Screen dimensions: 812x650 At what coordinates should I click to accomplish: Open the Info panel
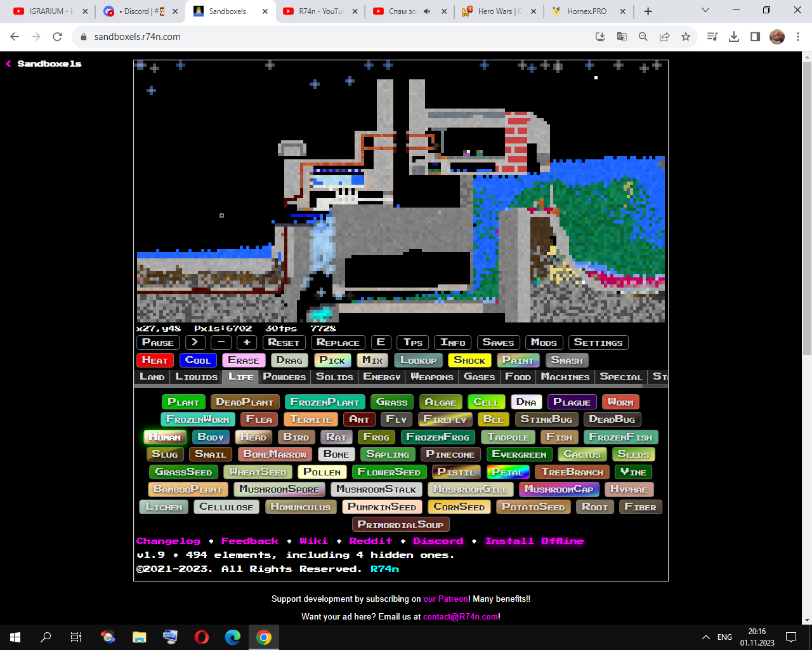coord(453,343)
